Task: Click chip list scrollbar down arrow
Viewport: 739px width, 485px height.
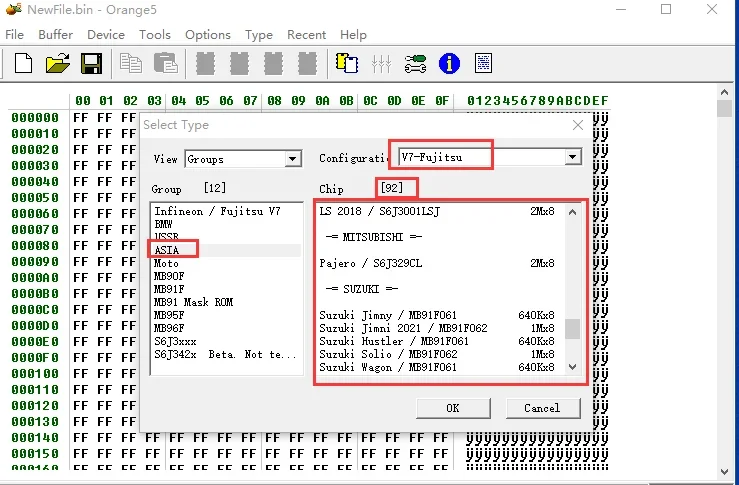Action: (573, 367)
